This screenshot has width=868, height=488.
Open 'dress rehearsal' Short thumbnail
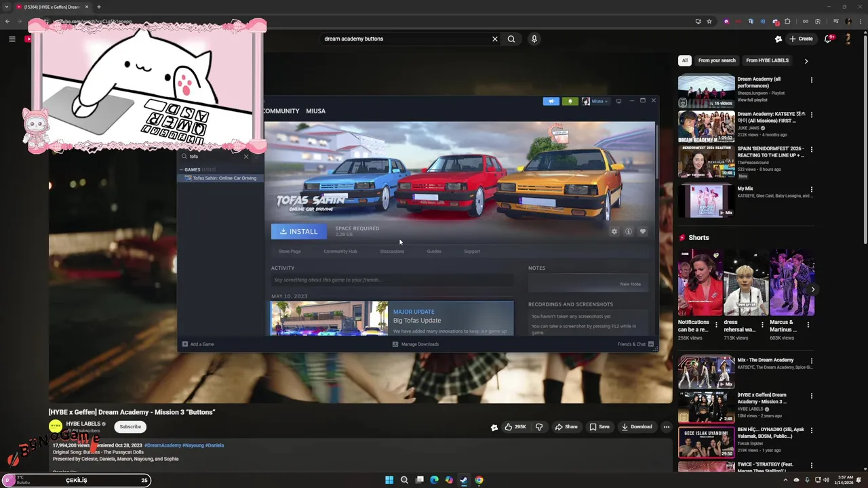click(747, 283)
